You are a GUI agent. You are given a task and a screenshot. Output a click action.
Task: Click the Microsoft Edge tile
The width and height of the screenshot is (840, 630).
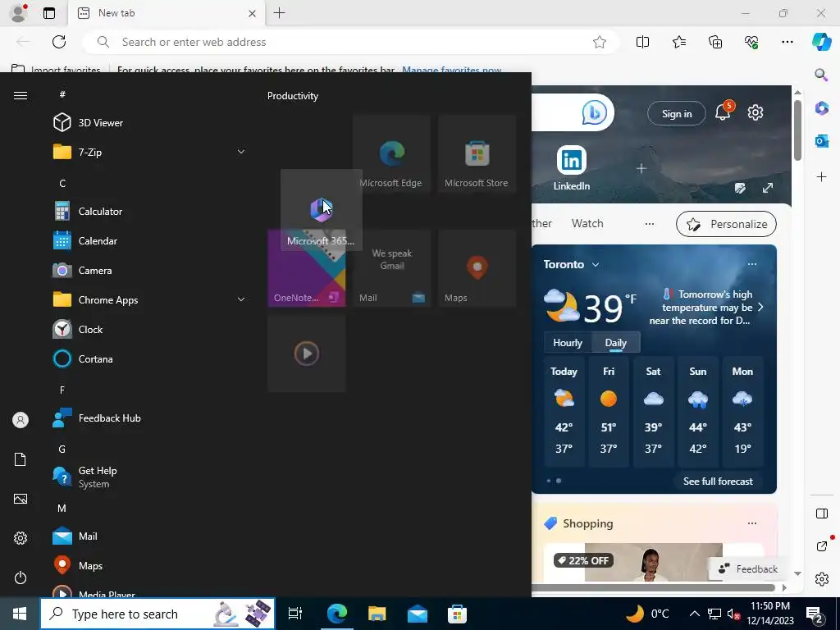point(391,153)
